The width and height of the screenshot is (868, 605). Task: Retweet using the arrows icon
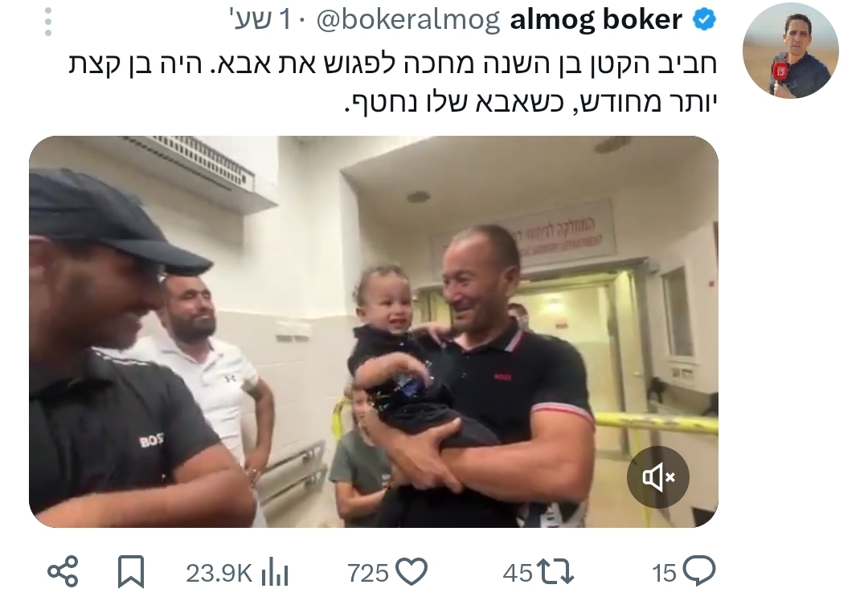(x=555, y=572)
